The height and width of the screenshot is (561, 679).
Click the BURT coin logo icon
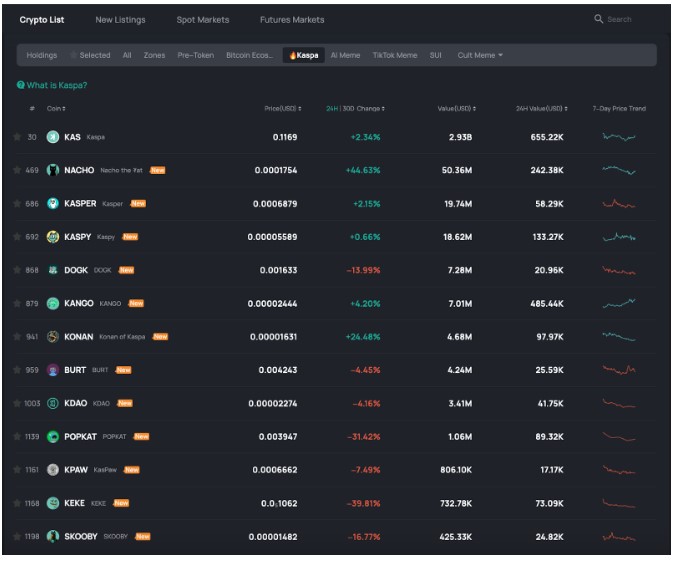53,371
